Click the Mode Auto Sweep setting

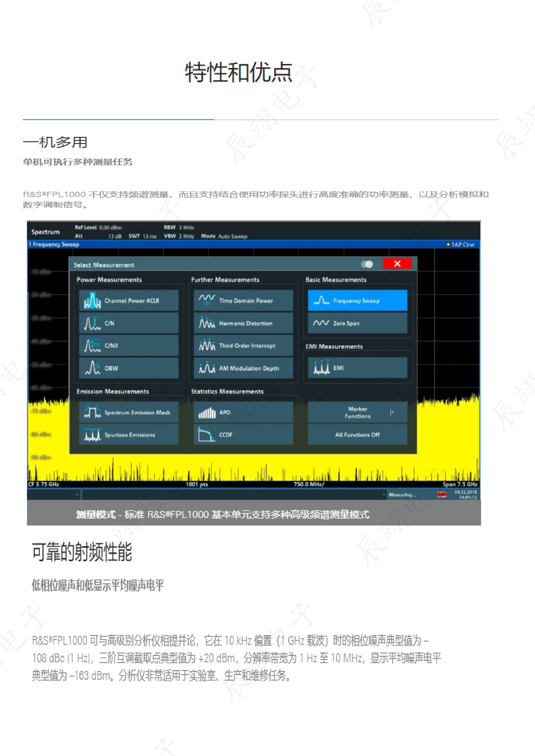click(x=224, y=236)
